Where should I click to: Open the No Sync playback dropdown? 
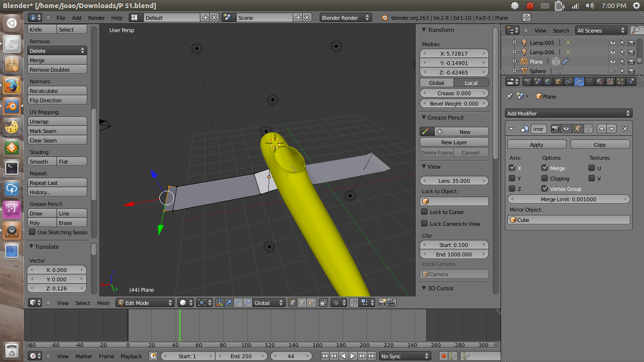click(405, 356)
